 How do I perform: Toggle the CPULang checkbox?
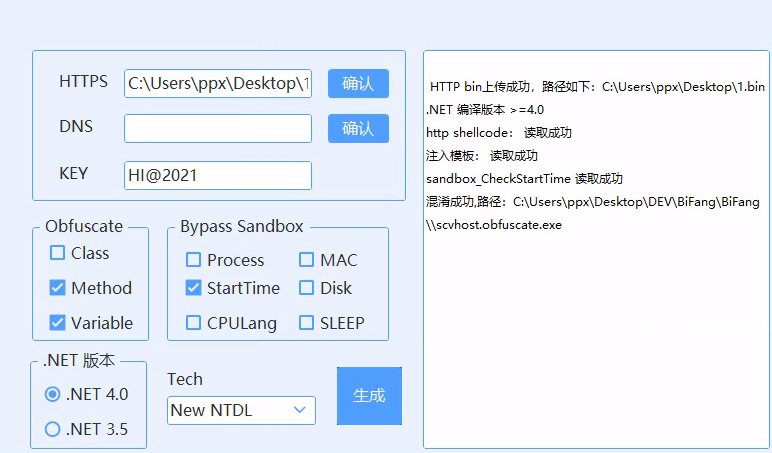click(x=193, y=323)
